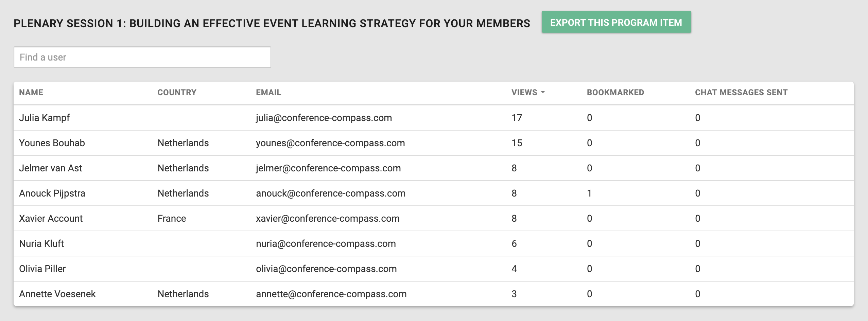The width and height of the screenshot is (868, 321).
Task: Click the Export This Program Item button
Action: pyautogui.click(x=616, y=22)
